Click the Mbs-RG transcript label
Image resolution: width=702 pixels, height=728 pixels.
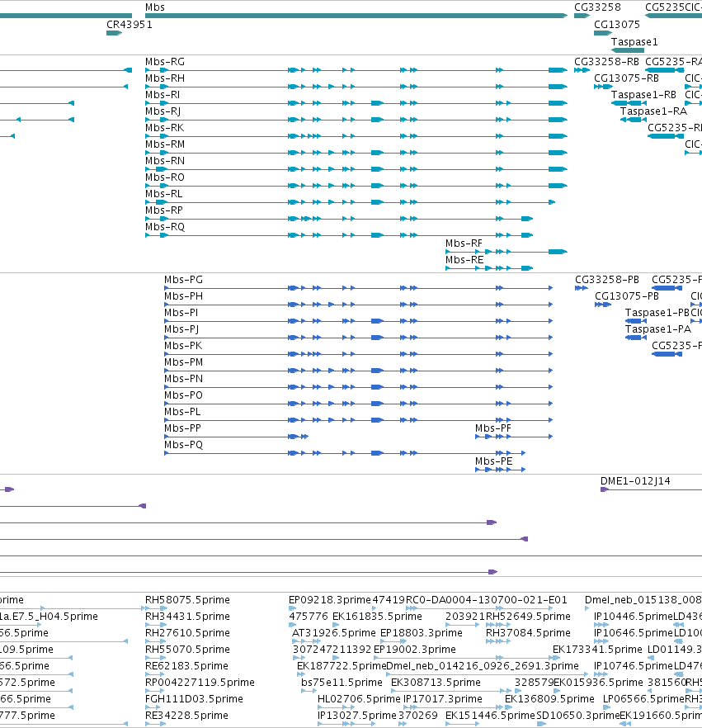tap(165, 62)
